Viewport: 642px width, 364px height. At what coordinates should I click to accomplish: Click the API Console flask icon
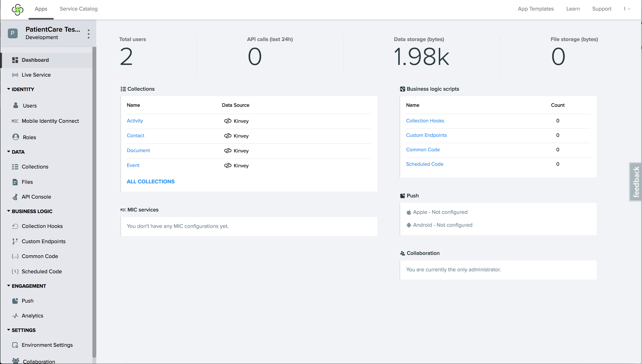(x=15, y=197)
